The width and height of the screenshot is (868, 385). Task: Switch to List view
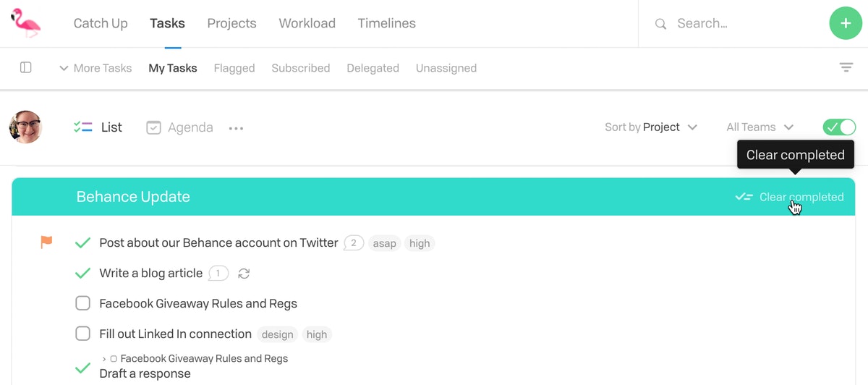(98, 127)
